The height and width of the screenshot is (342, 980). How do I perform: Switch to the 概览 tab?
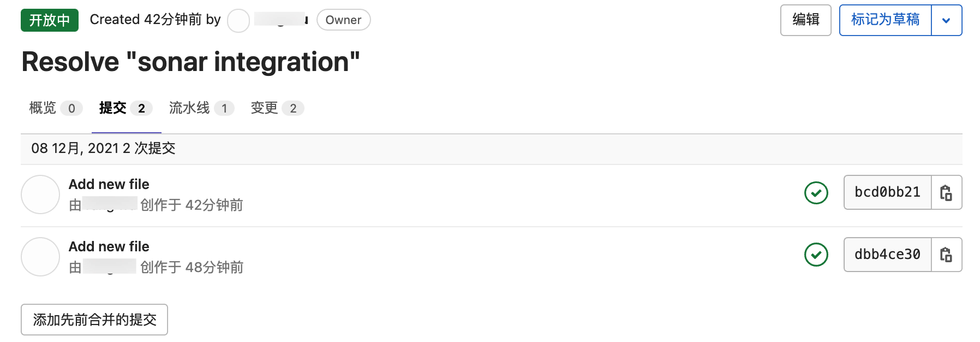pyautogui.click(x=55, y=108)
